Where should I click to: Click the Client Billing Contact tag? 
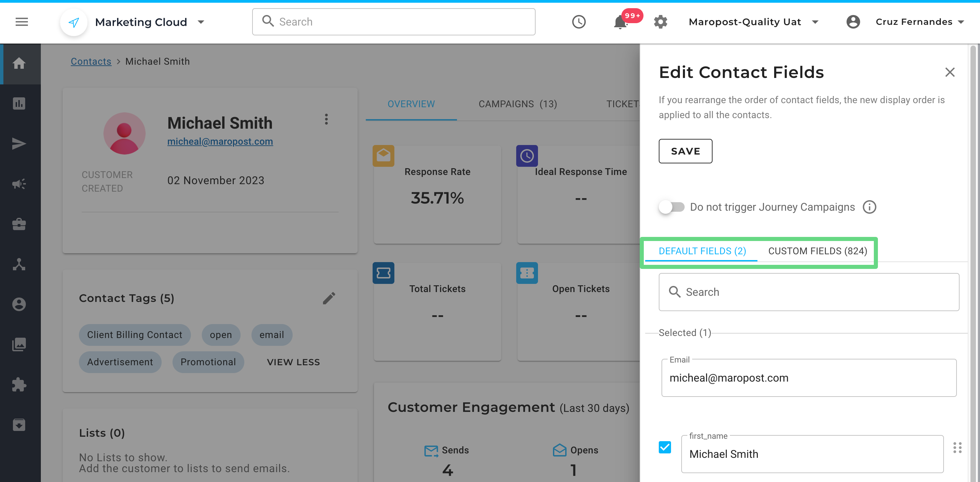[135, 335]
